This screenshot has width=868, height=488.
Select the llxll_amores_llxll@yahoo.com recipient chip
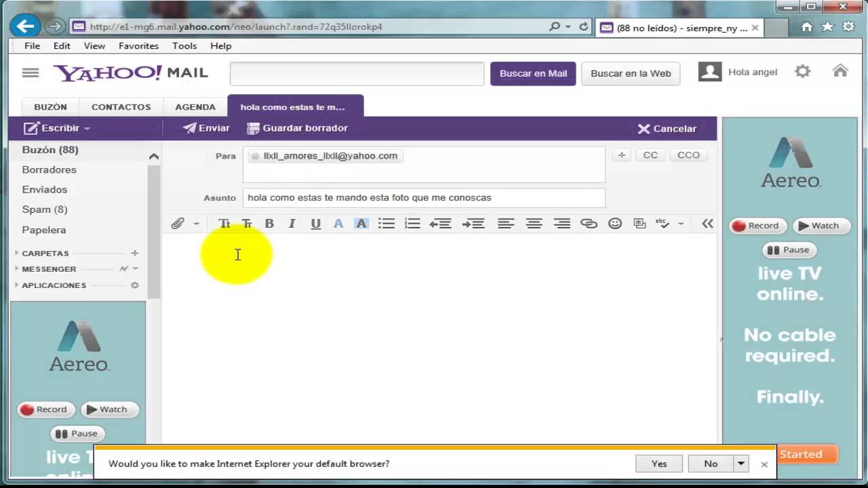[x=325, y=156]
